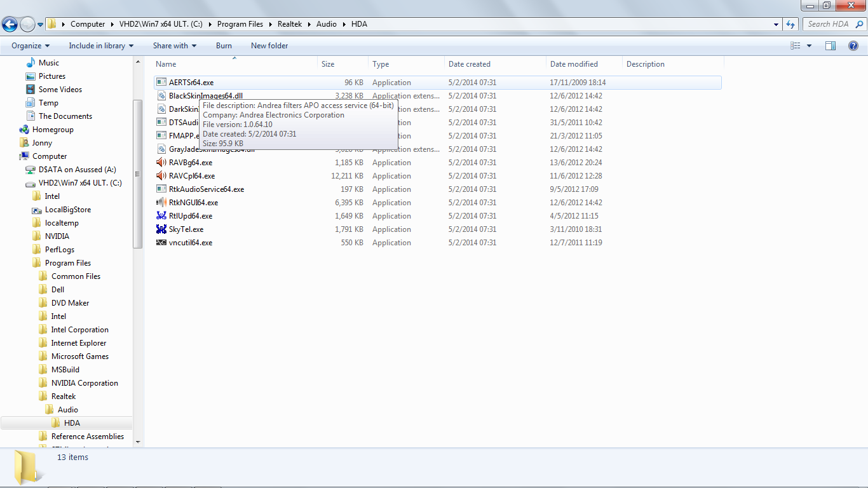Select the vncutil64.exe file name
This screenshot has width=868, height=488.
pos(191,243)
